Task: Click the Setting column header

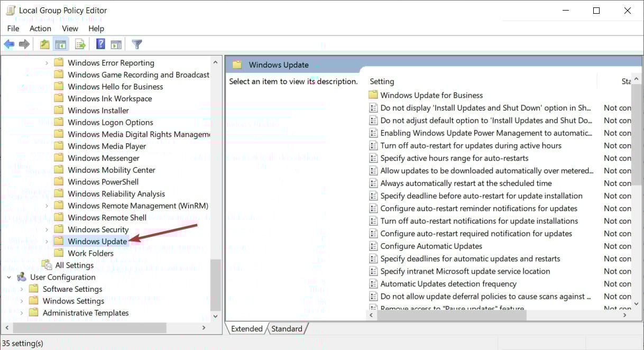Action: 382,81
